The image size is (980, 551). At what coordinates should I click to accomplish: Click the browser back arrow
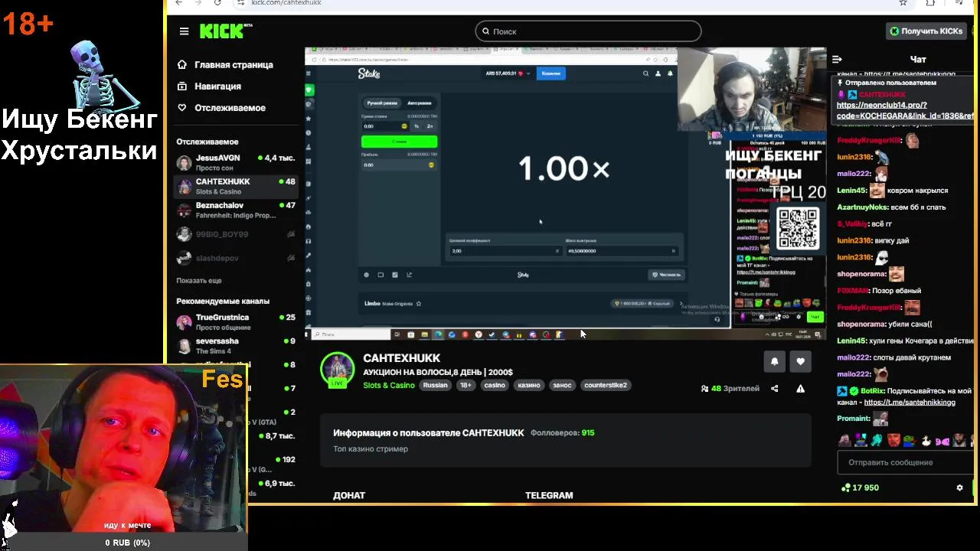tap(178, 3)
